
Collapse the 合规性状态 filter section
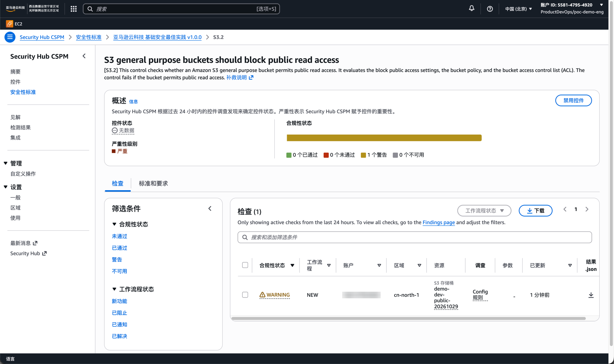114,224
